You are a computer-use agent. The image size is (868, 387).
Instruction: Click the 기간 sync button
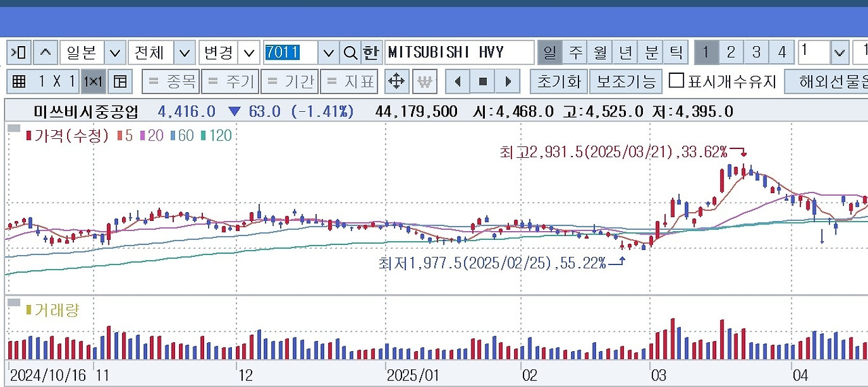290,82
